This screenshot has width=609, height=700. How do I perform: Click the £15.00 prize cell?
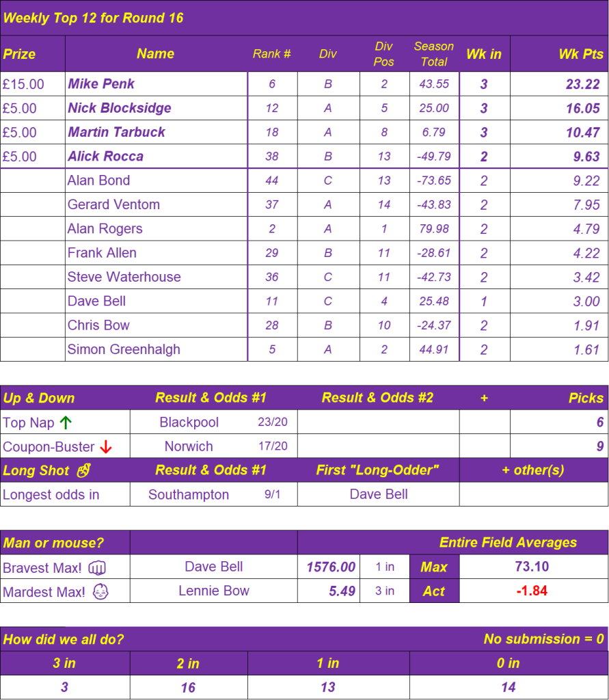pos(24,84)
